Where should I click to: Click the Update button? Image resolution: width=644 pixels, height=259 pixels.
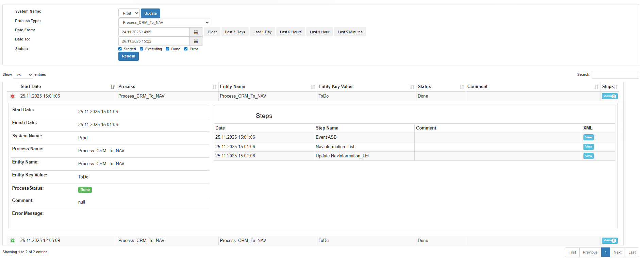[x=150, y=13]
